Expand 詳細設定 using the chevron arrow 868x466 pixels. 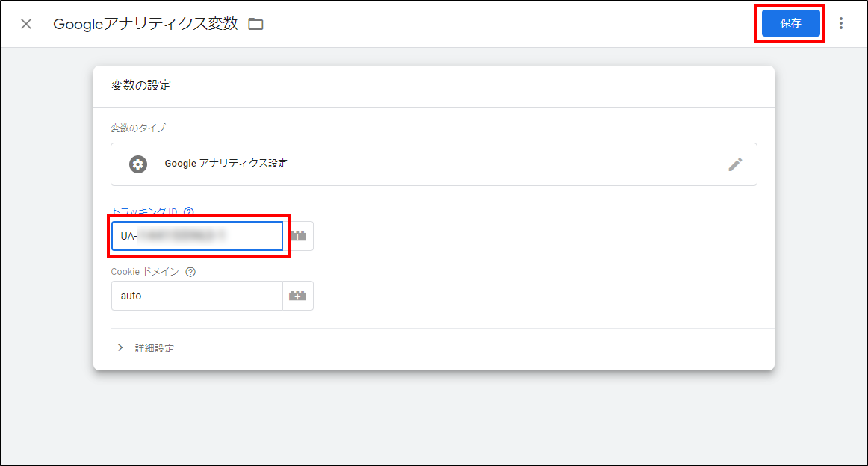pyautogui.click(x=120, y=348)
